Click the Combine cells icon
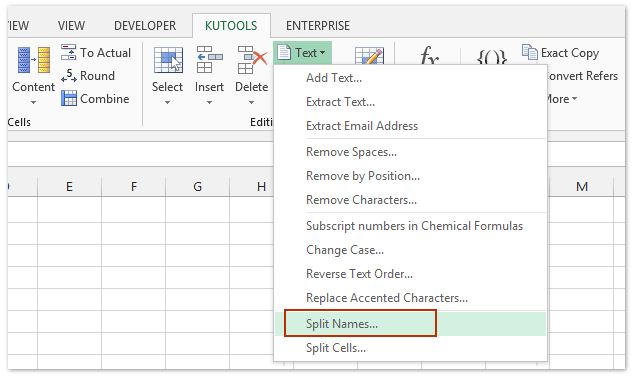Screen dimensions: 635x376 click(x=68, y=98)
